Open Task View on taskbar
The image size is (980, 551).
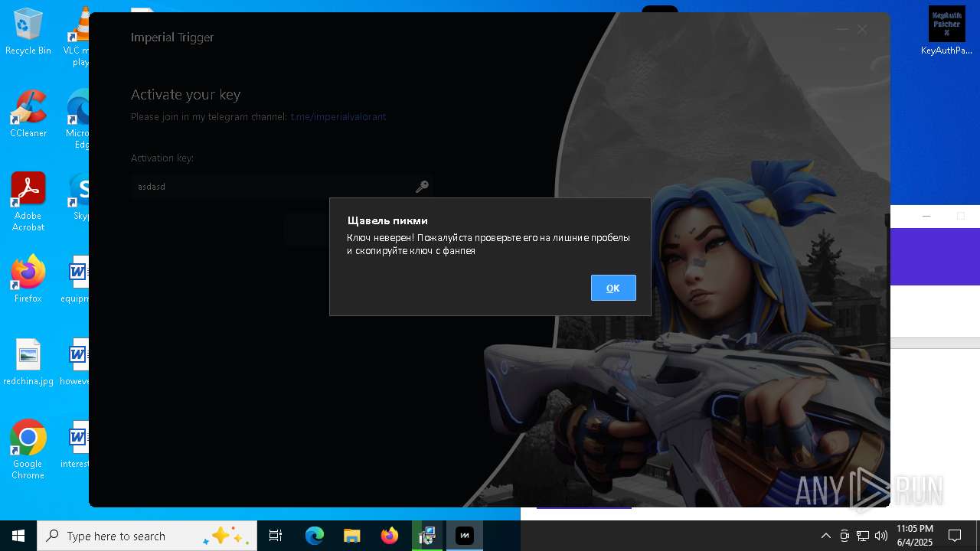276,536
